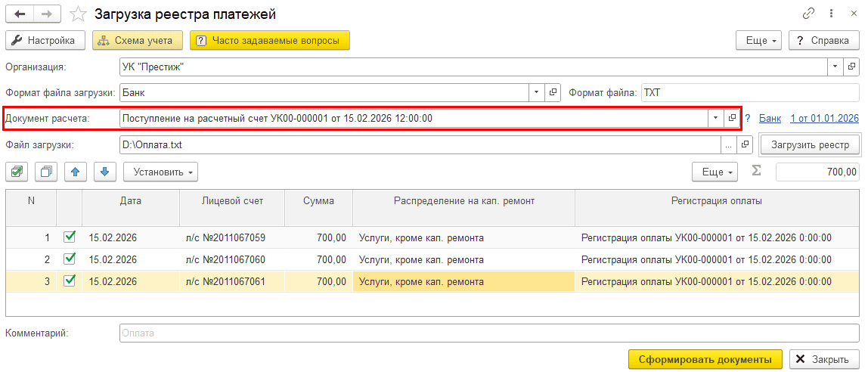The height and width of the screenshot is (372, 868).
Task: Open the Еще menu above the table
Action: point(714,172)
